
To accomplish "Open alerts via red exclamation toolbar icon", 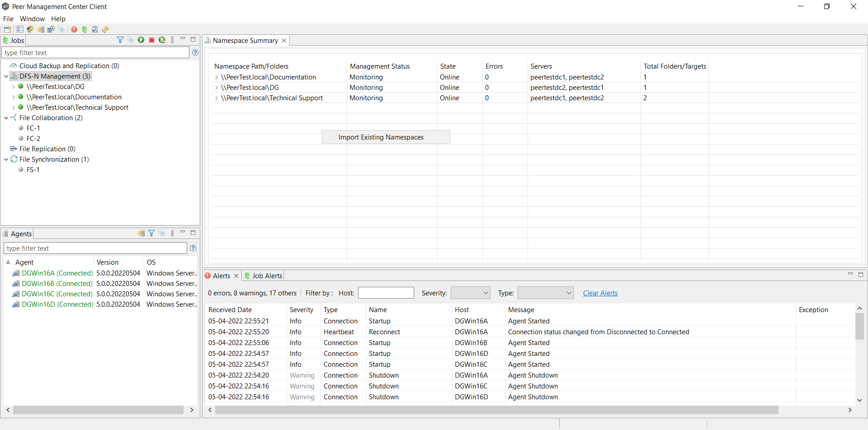I will click(x=74, y=29).
